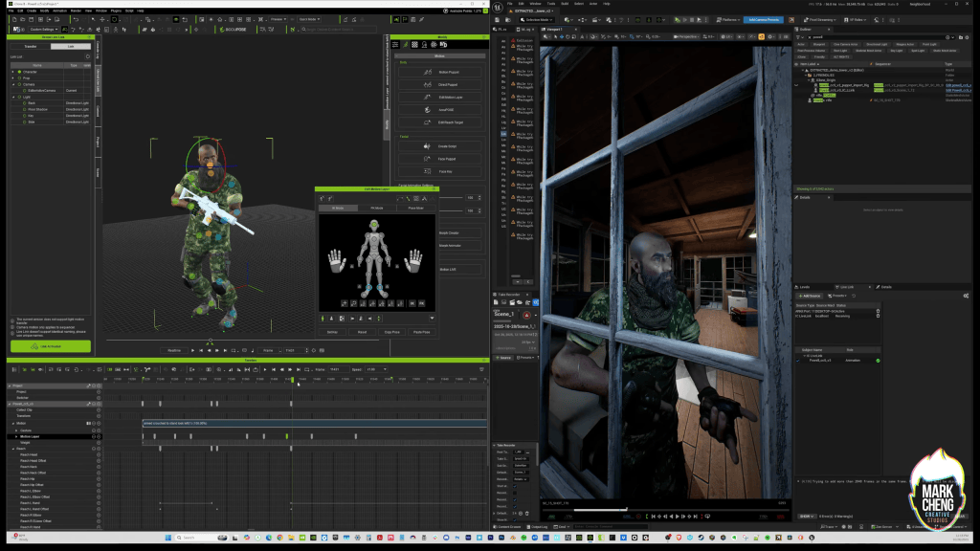
Task: Toggle the Rect Shadow light link circle
Action: (24, 109)
